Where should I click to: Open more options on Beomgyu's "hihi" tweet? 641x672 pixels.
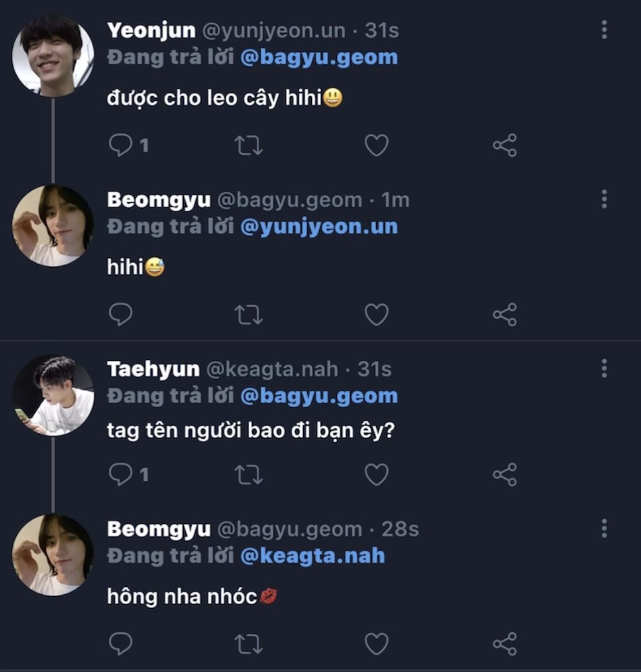point(604,199)
